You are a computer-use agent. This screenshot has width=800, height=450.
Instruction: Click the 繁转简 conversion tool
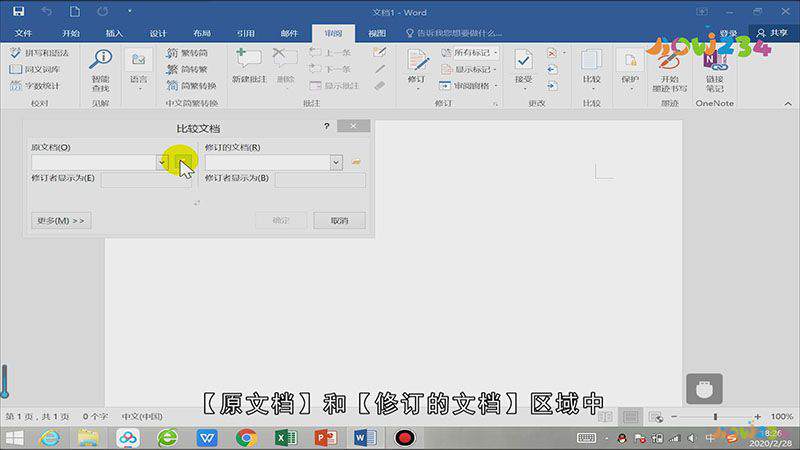tap(187, 53)
